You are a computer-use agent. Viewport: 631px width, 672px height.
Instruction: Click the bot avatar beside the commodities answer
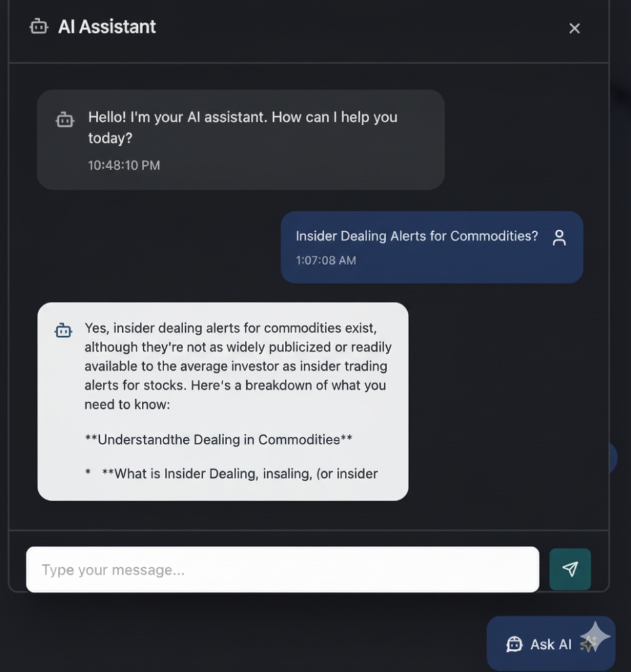[63, 330]
